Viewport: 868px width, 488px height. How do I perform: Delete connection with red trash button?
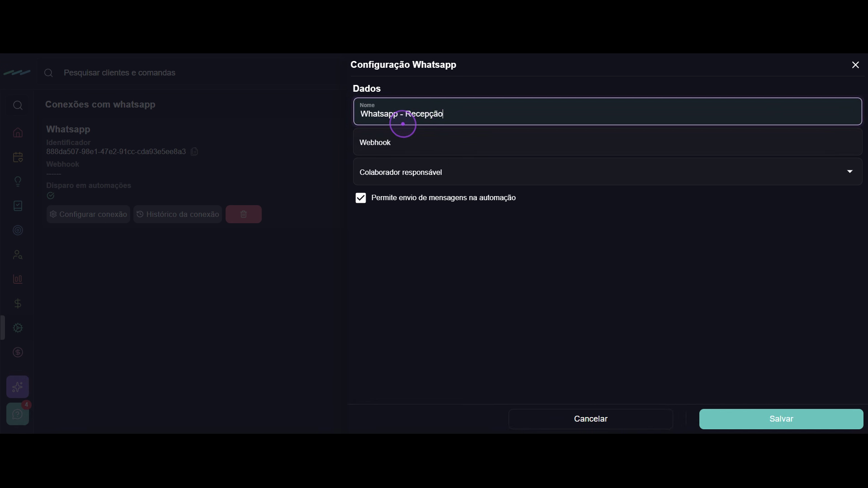[244, 214]
